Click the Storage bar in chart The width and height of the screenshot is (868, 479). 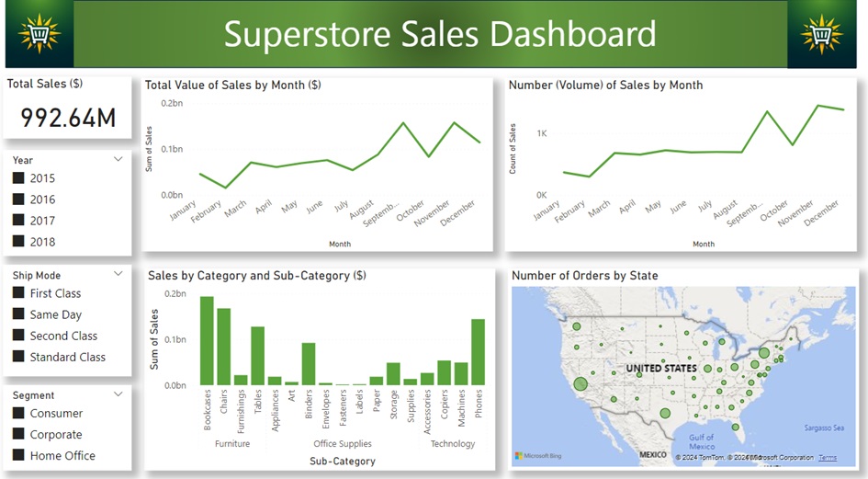[x=394, y=374]
